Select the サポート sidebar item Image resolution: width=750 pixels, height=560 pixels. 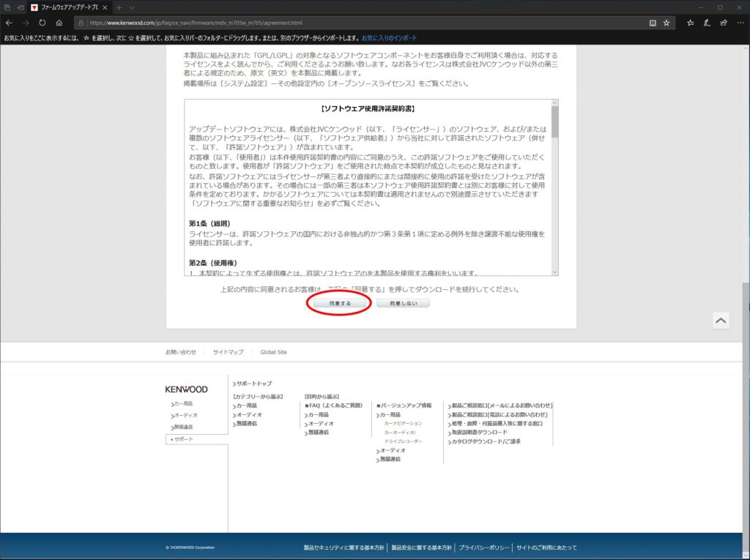coord(197,439)
